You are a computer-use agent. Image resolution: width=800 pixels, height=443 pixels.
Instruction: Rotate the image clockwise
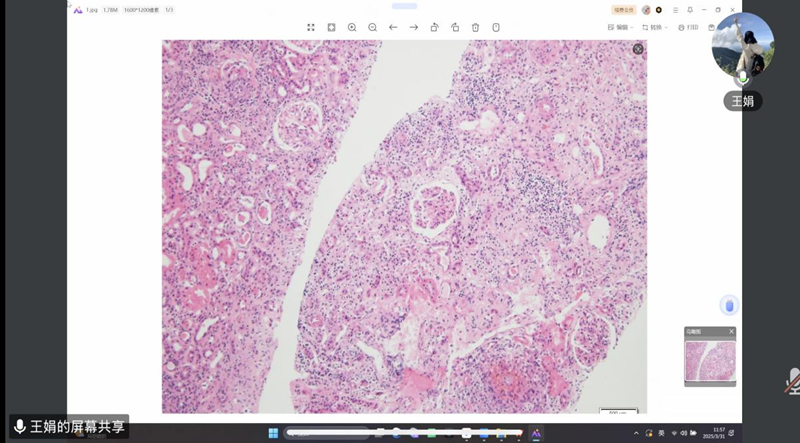click(455, 28)
